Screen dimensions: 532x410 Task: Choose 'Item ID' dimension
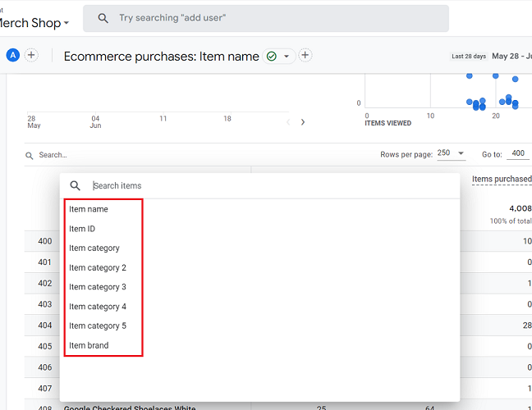(x=82, y=229)
